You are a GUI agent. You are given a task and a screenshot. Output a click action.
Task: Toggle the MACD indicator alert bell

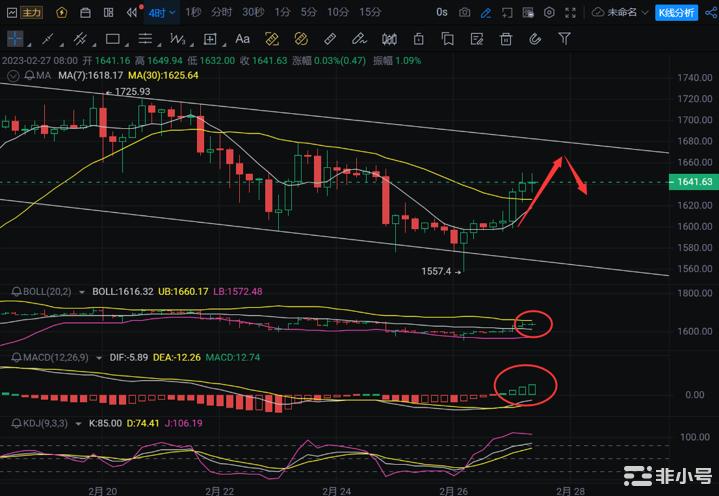click(16, 356)
